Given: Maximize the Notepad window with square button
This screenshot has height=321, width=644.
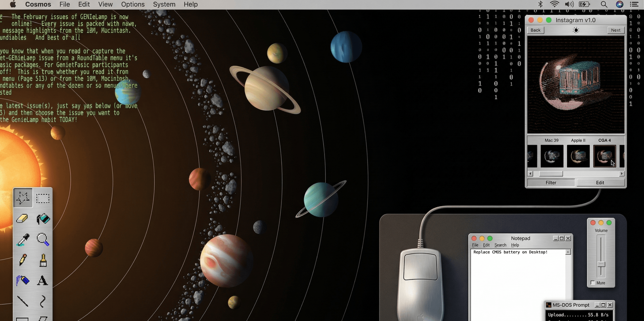Looking at the screenshot, I should [x=561, y=238].
